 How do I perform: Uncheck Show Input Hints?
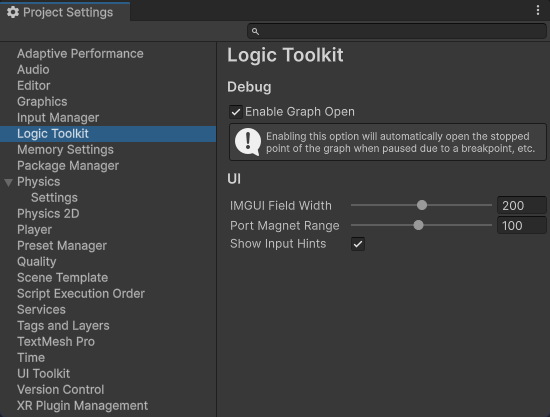pyautogui.click(x=358, y=244)
